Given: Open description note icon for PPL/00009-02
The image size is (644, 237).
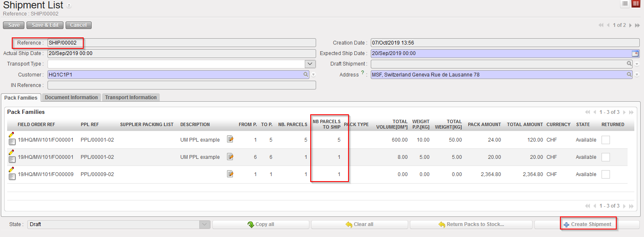Looking at the screenshot, I should (230, 174).
